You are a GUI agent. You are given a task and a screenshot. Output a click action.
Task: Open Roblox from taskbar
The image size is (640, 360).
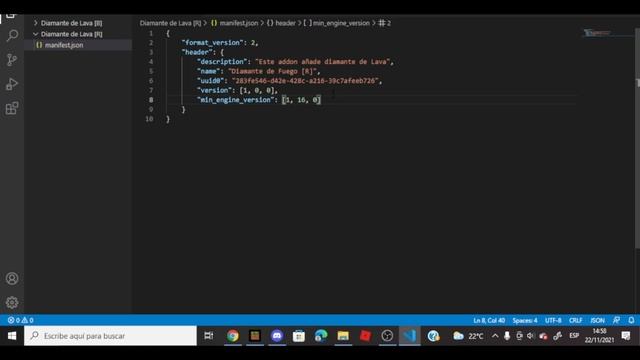[365, 336]
